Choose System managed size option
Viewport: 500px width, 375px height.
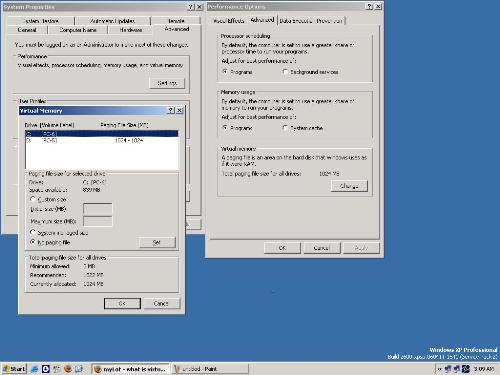click(33, 232)
